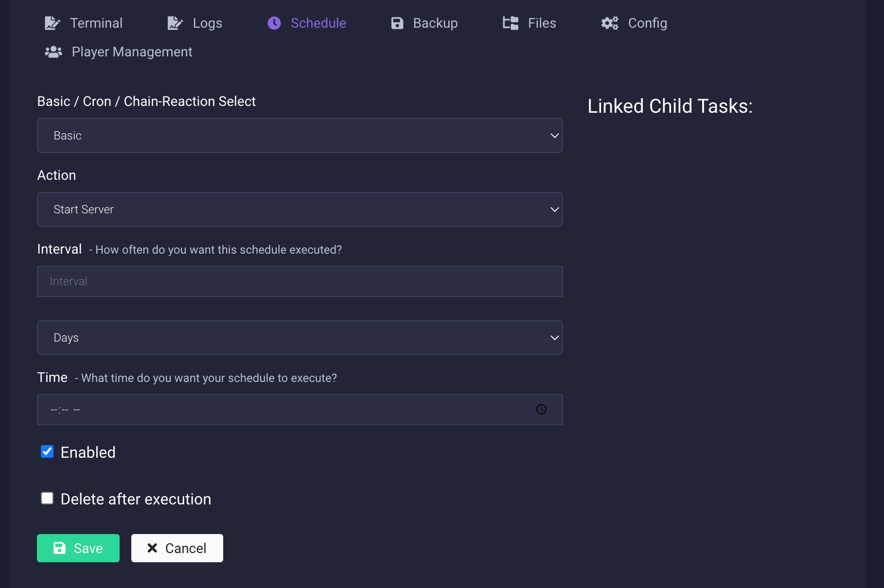The image size is (884, 588).
Task: Open the Days interval unit dropdown
Action: (300, 338)
